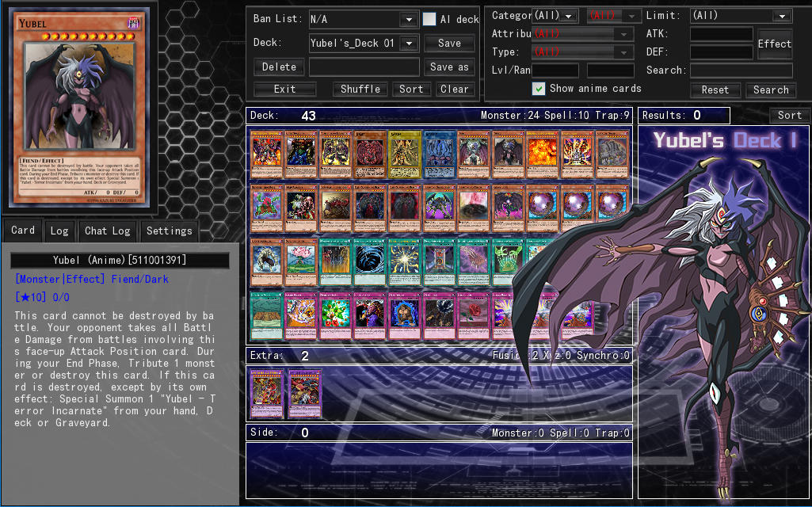Viewport: 812px width, 507px height.
Task: Select the red rose dragon monster card
Action: [266, 208]
